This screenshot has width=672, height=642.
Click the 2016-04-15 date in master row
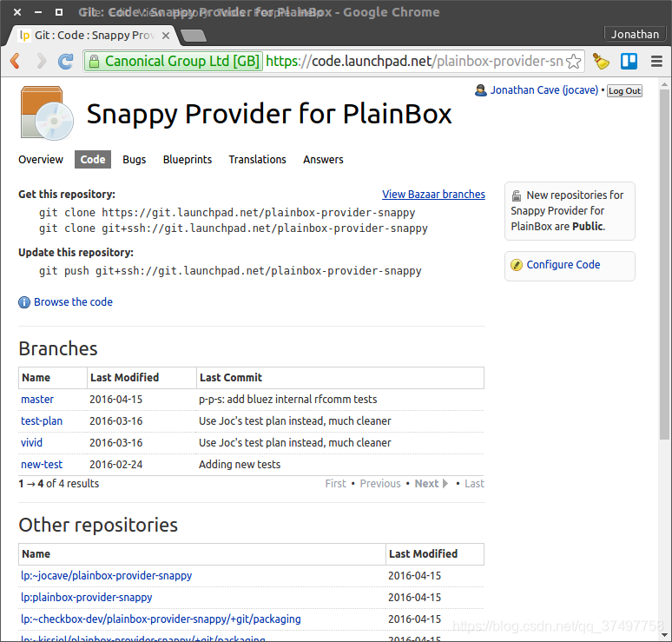[x=115, y=400]
